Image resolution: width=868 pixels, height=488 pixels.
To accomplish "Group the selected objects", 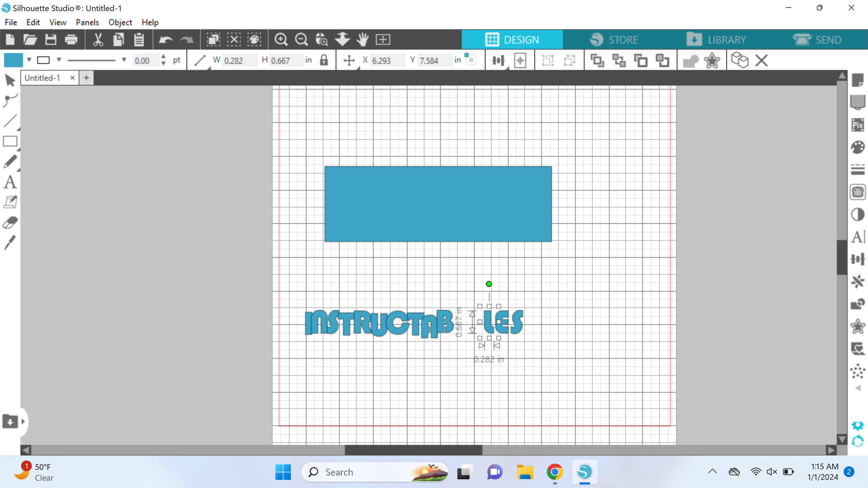I will [548, 61].
